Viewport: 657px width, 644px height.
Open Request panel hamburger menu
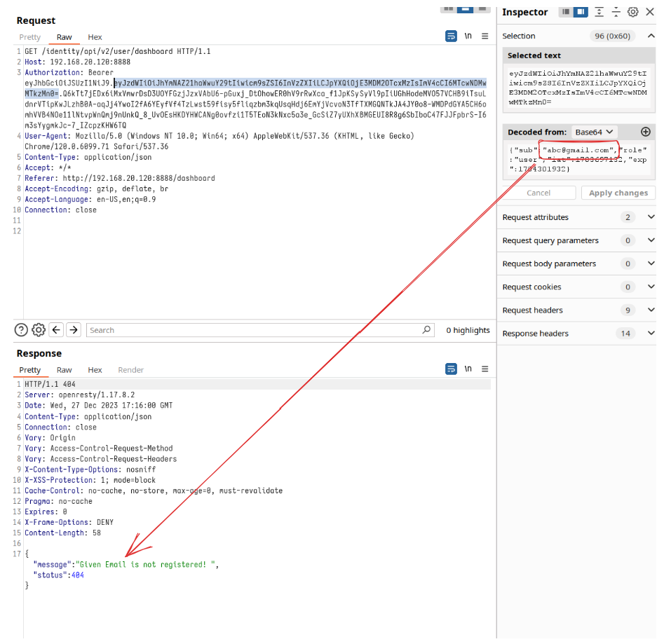coord(485,36)
